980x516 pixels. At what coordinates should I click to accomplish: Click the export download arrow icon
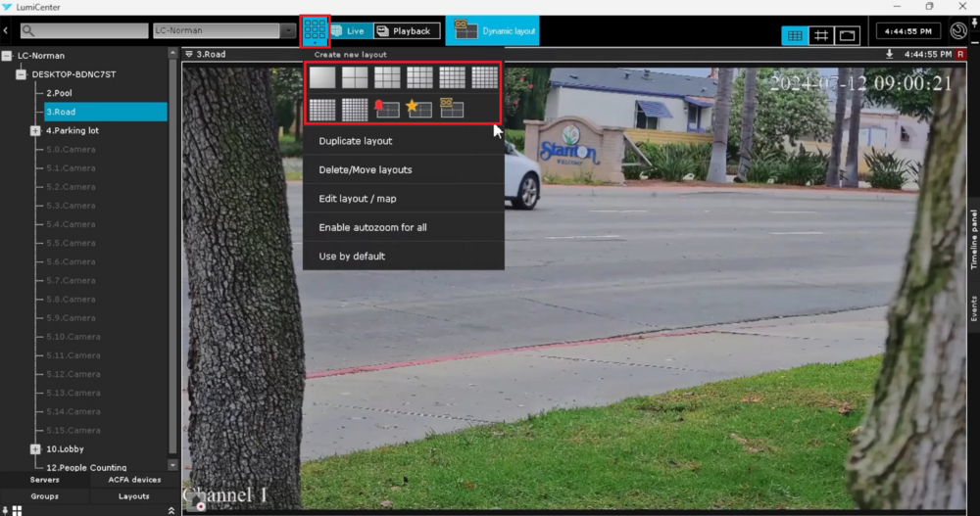coord(890,54)
